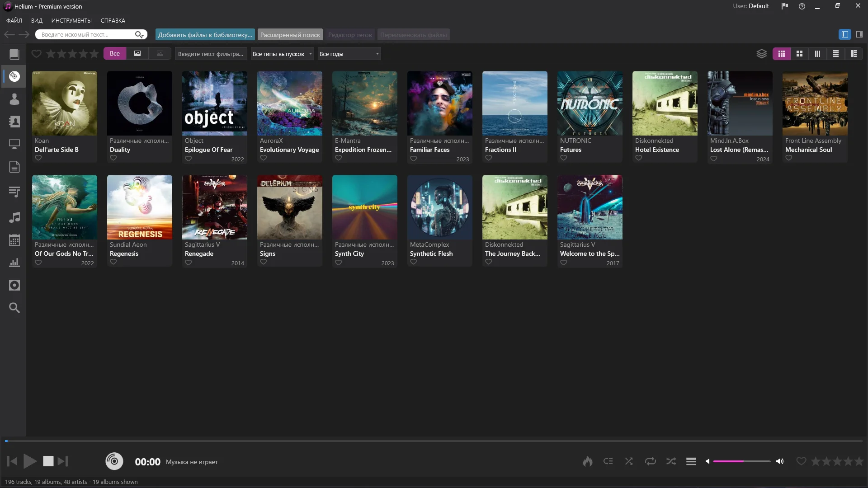Click the 'Расширенный поиск' button
This screenshot has height=488, width=868.
290,35
